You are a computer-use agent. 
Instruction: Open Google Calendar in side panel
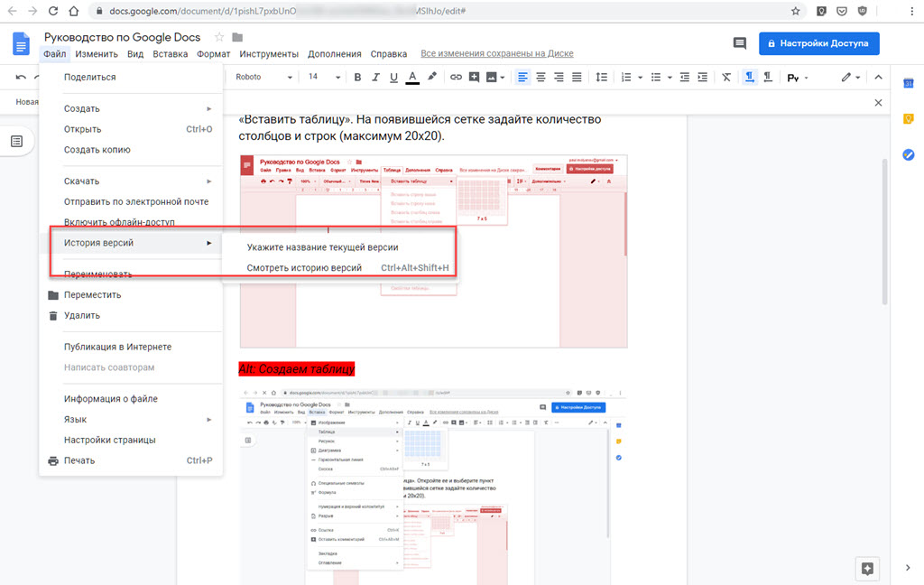[x=909, y=84]
